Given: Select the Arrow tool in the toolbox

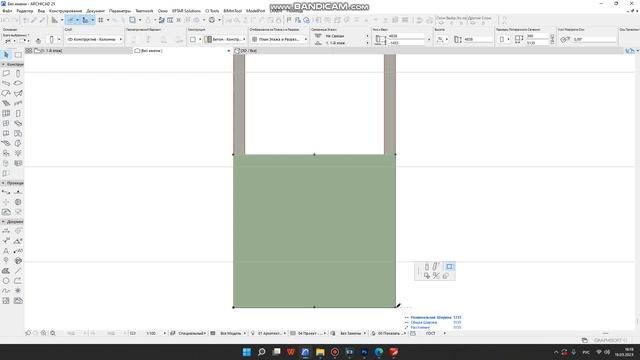Looking at the screenshot, I should point(6,55).
